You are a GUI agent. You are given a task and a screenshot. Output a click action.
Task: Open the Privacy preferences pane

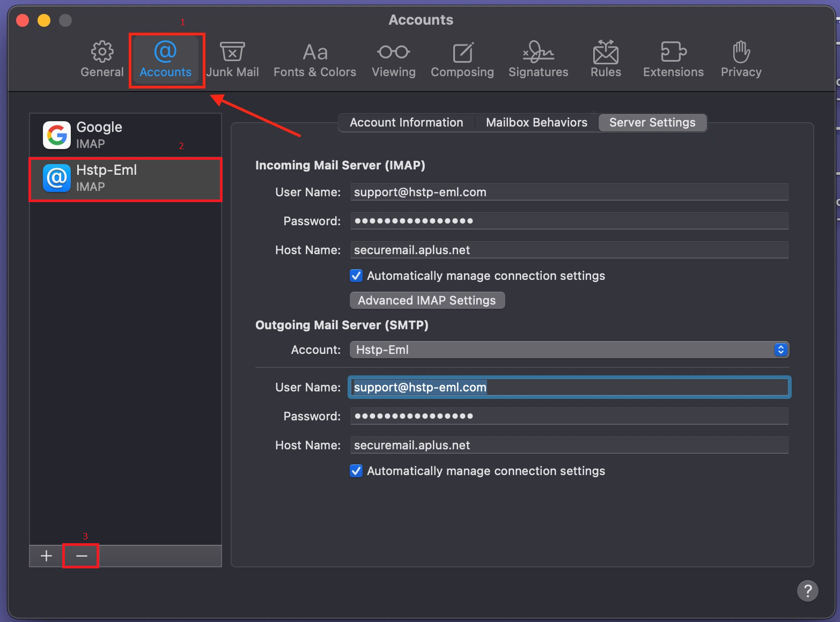click(741, 60)
